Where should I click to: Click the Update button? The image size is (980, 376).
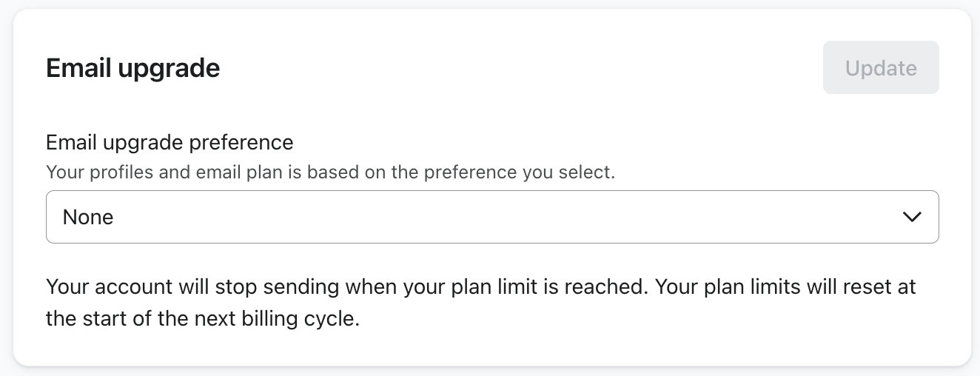(x=881, y=68)
